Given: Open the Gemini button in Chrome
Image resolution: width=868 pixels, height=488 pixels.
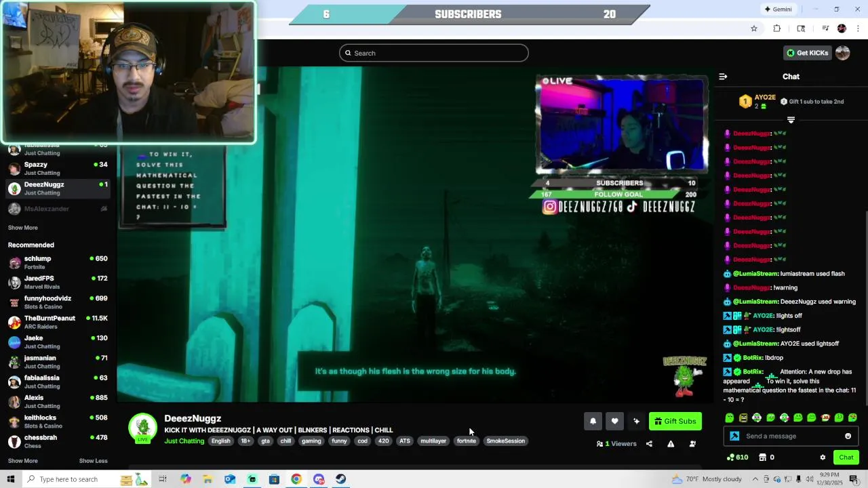Looking at the screenshot, I should coord(778,9).
